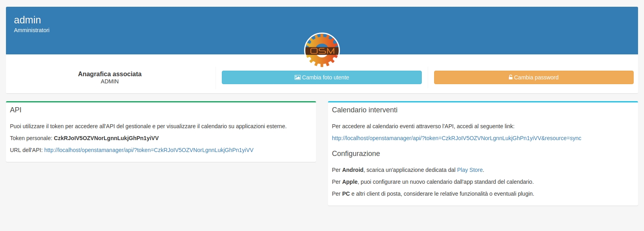Screen dimensions: 644x231
Task: Select the Anagrafica associata heading
Action: [x=110, y=74]
